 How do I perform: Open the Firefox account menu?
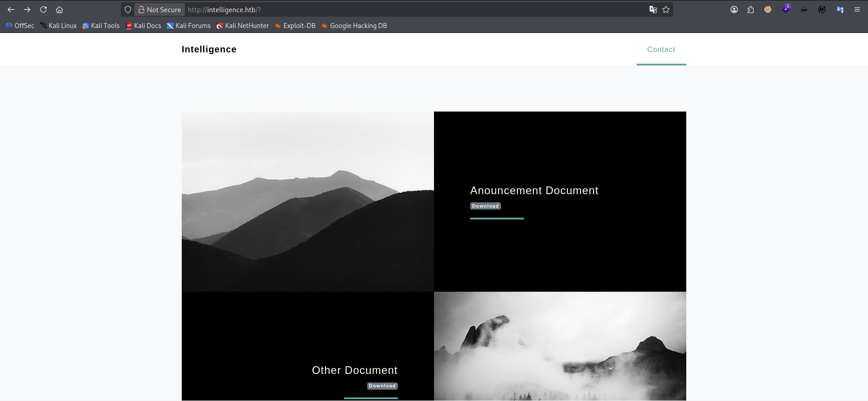pyautogui.click(x=734, y=9)
